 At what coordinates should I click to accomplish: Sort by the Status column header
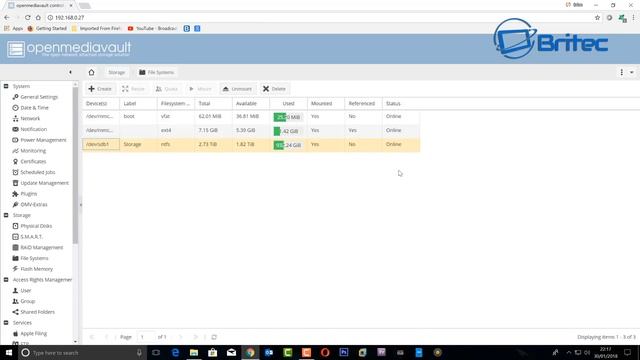(x=401, y=104)
